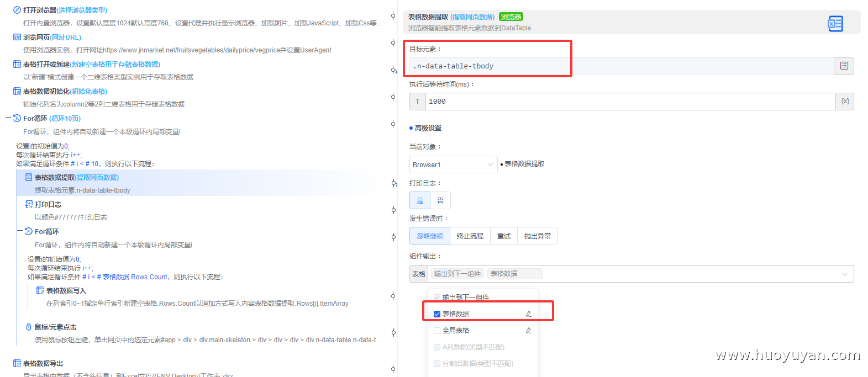The height and width of the screenshot is (377, 868).
Task: Click the A列数据(类型不匹配) checkbox
Action: pos(437,347)
